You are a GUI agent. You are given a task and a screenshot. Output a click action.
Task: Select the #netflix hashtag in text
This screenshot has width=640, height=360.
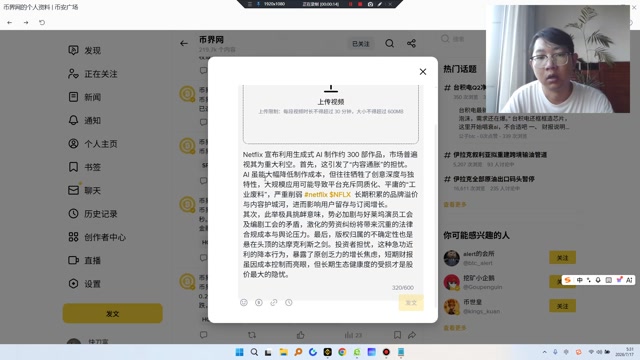(x=316, y=194)
